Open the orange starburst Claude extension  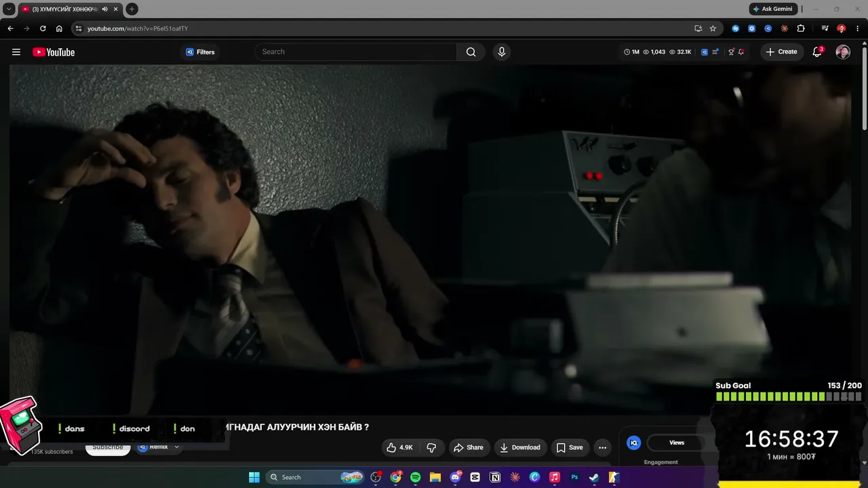tap(785, 28)
